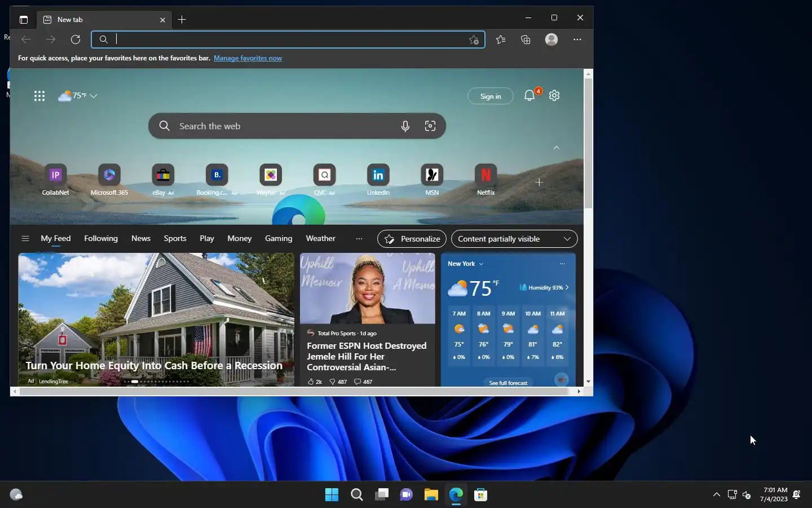The height and width of the screenshot is (508, 812).
Task: Click the vertical page scrollbar
Action: 588,144
